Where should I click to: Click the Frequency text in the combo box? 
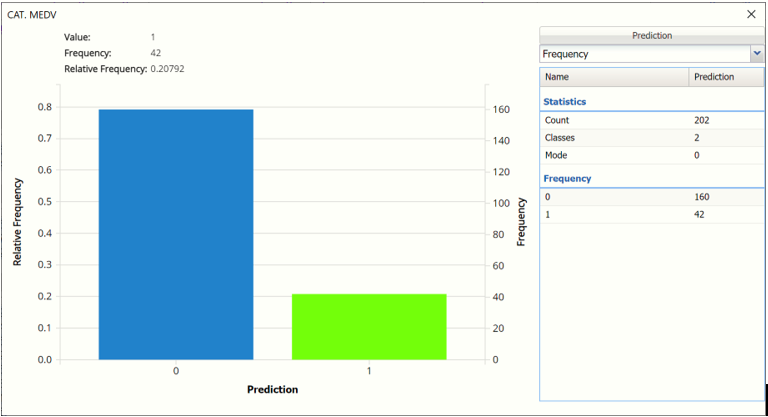click(x=566, y=54)
